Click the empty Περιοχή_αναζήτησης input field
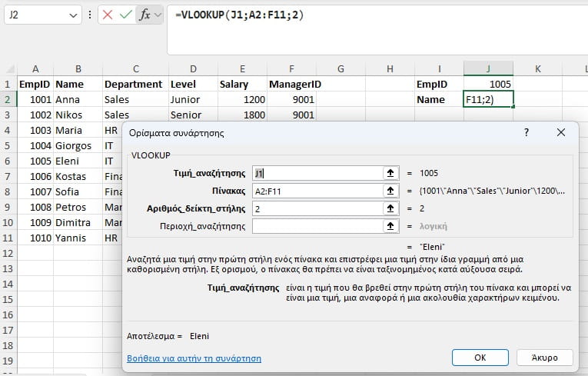Viewport: 588px width, 376px height. pyautogui.click(x=317, y=226)
